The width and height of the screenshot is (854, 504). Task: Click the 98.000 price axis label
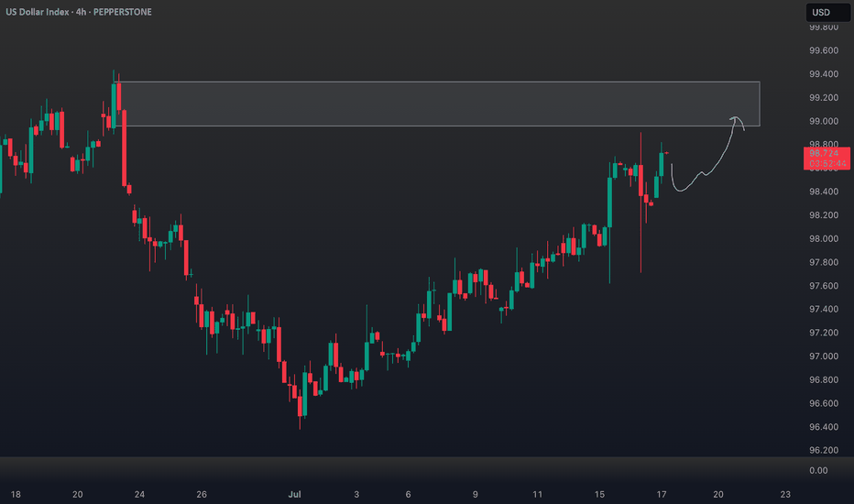point(824,238)
